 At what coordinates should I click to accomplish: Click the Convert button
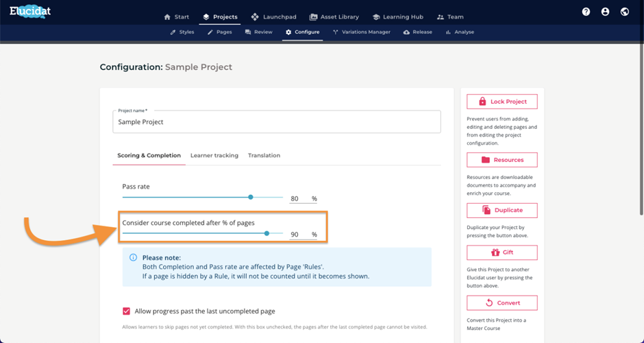pyautogui.click(x=502, y=303)
